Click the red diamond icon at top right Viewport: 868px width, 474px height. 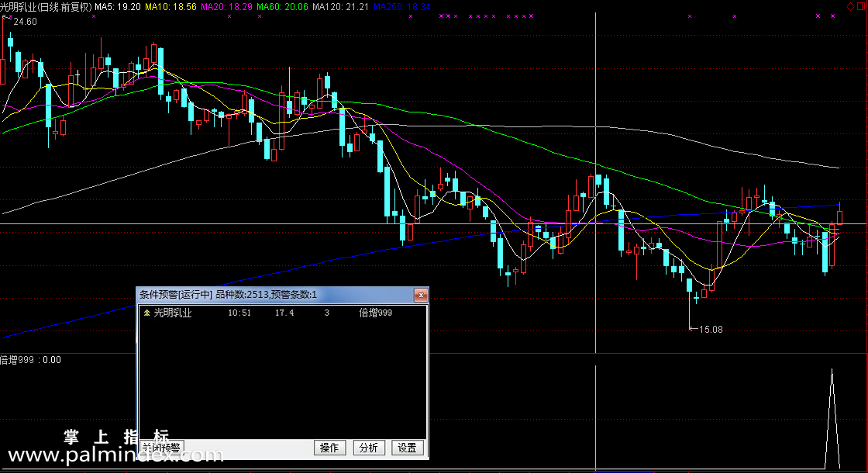850,7
